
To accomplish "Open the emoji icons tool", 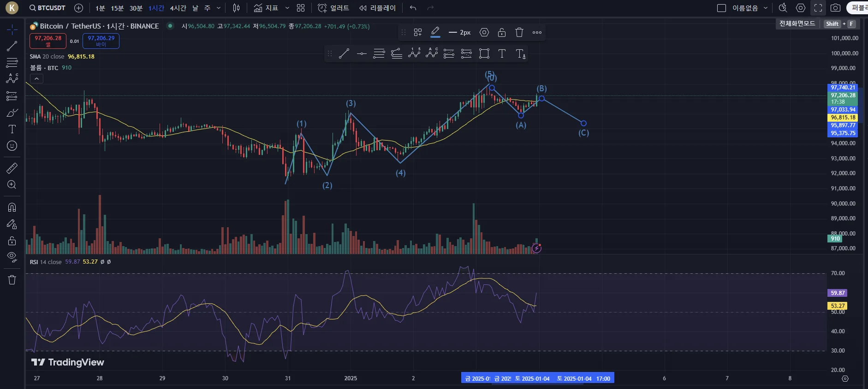I will [12, 146].
